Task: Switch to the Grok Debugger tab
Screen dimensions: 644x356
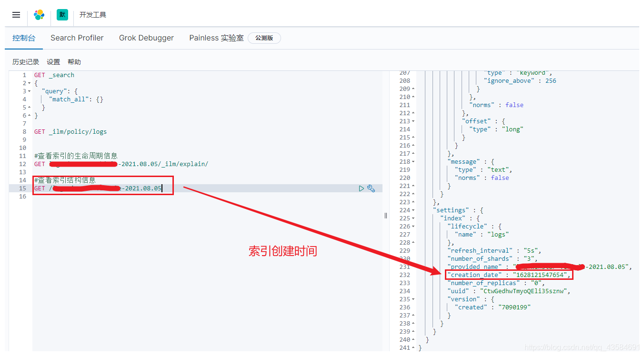Action: coord(146,38)
